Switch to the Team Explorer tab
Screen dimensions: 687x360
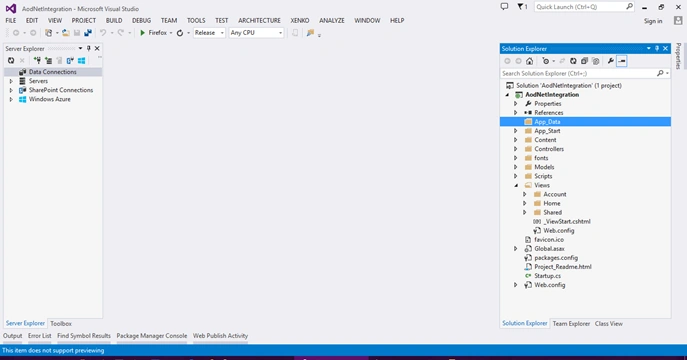coord(571,324)
